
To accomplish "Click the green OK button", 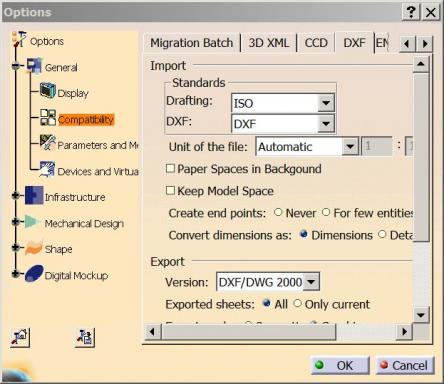I will point(340,365).
